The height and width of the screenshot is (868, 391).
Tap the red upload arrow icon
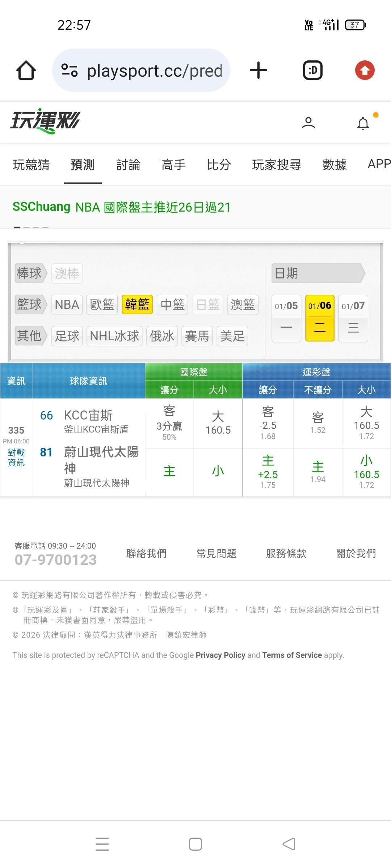[365, 70]
